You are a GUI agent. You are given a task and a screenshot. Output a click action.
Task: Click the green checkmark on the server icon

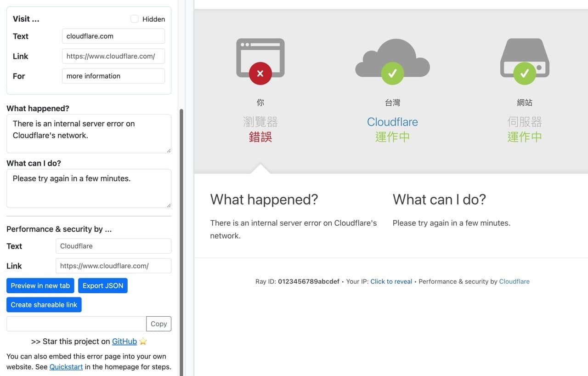tap(524, 73)
